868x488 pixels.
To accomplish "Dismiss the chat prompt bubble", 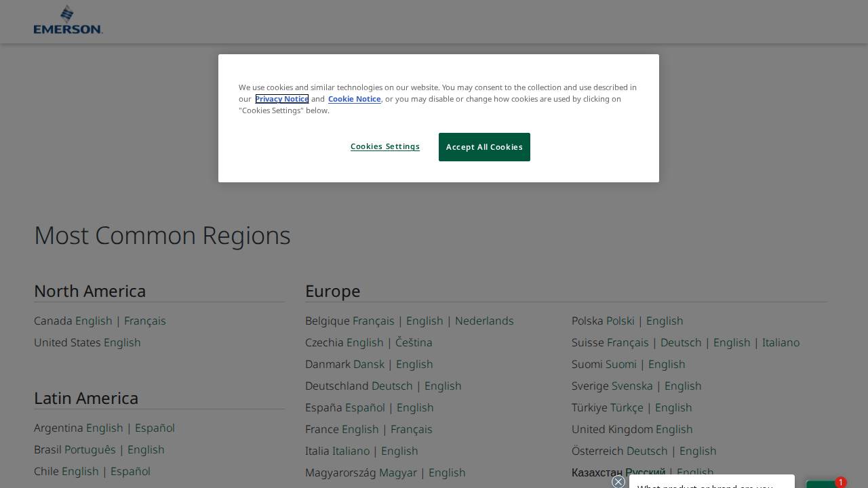I will pyautogui.click(x=618, y=482).
